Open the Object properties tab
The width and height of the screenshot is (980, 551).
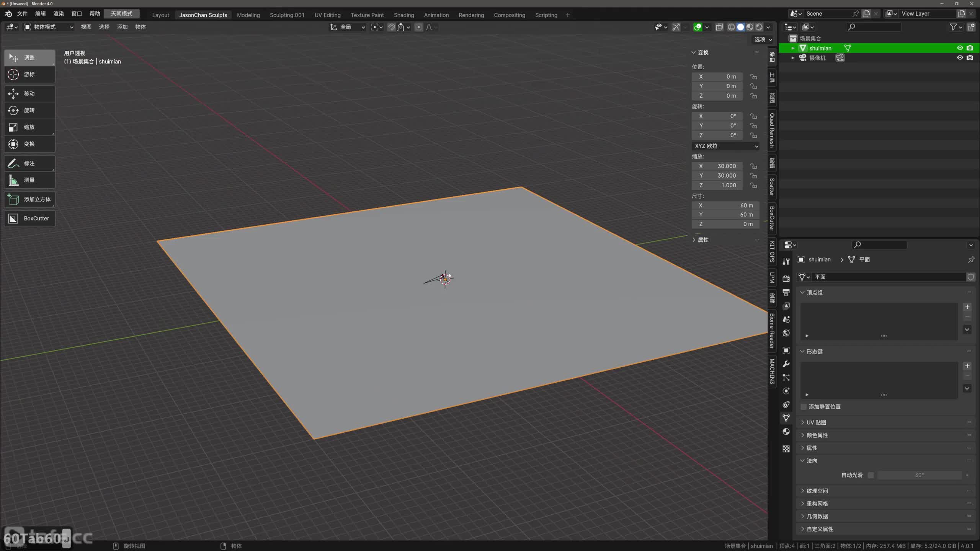786,350
